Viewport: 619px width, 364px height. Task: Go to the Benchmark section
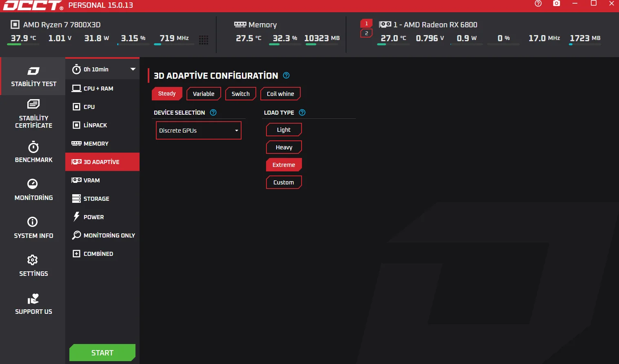pos(33,152)
